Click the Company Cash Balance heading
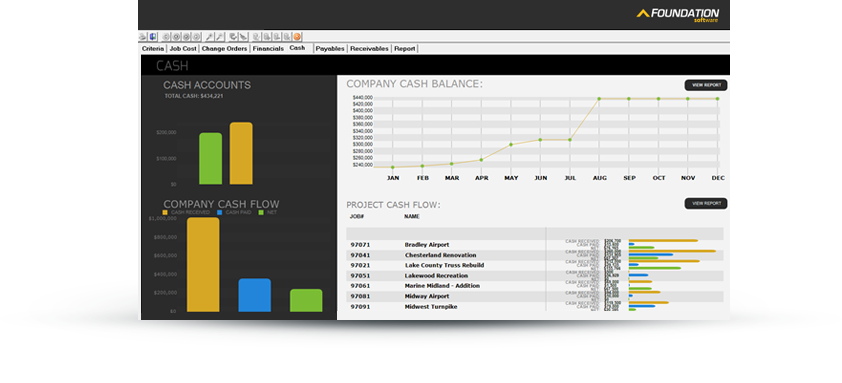The width and height of the screenshot is (842, 383). point(415,84)
